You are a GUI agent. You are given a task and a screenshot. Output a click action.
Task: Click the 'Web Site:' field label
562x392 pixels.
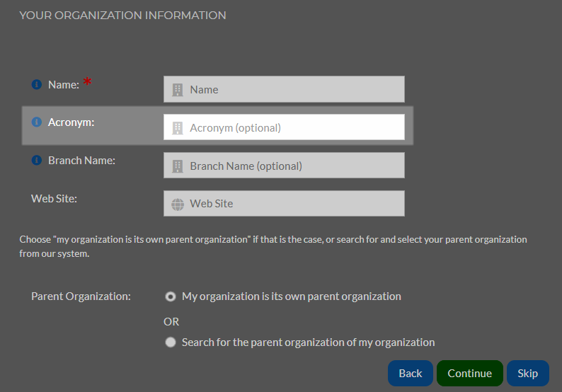tap(54, 199)
